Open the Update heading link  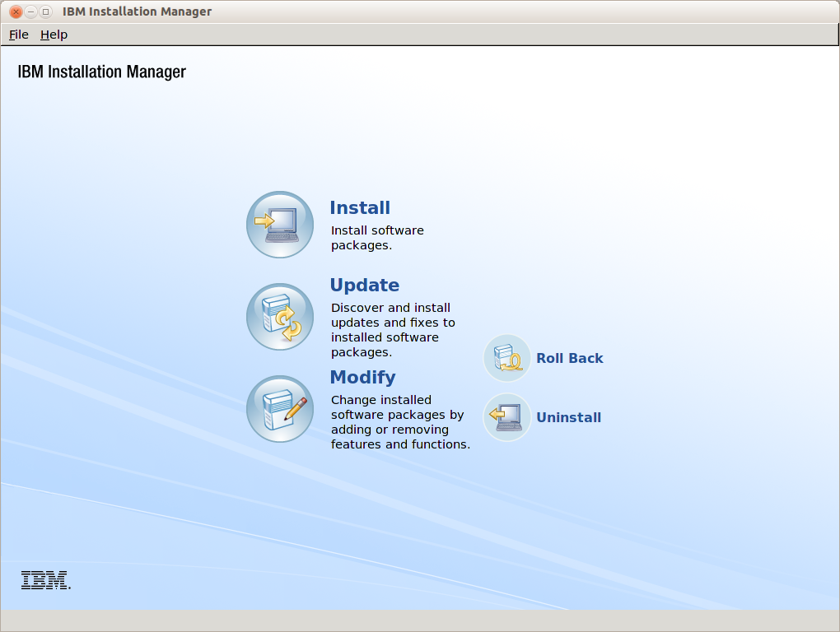(x=364, y=285)
